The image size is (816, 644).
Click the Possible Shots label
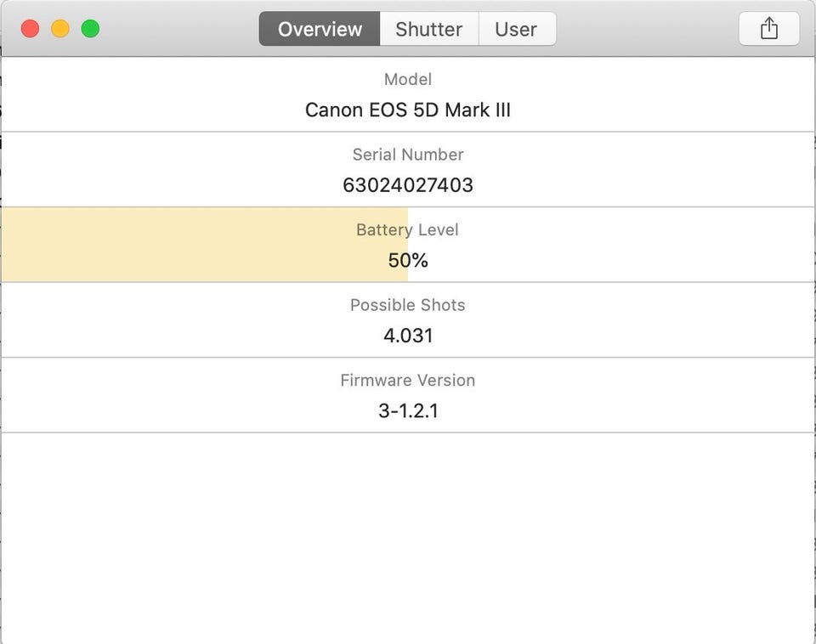point(408,305)
